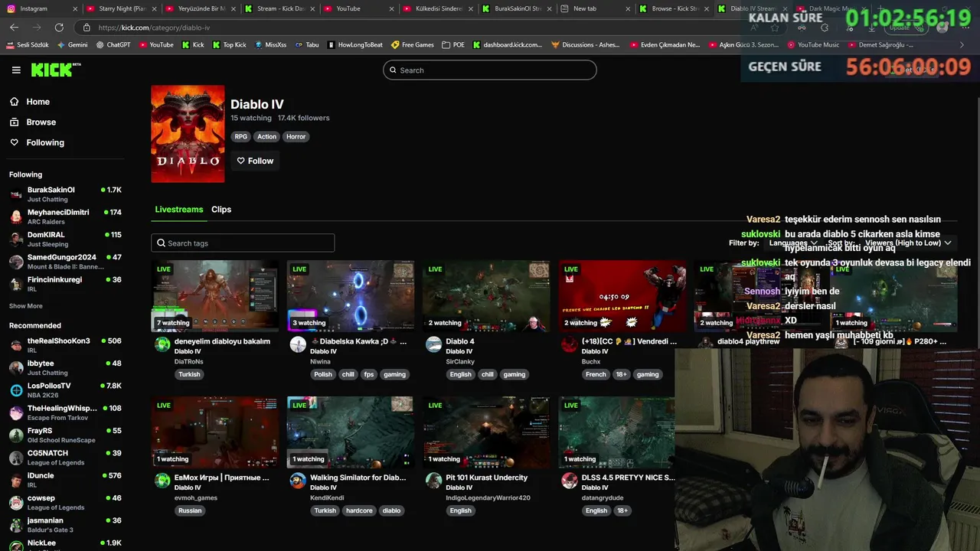
Task: Open the Top Kick bookmark
Action: [229, 45]
